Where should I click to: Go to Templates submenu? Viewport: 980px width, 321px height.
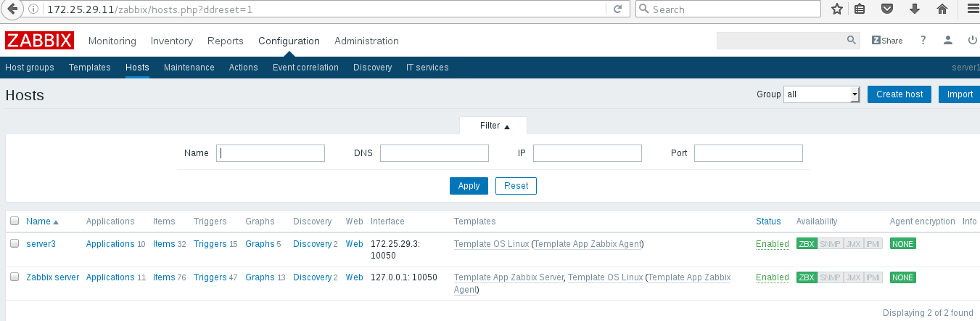90,68
